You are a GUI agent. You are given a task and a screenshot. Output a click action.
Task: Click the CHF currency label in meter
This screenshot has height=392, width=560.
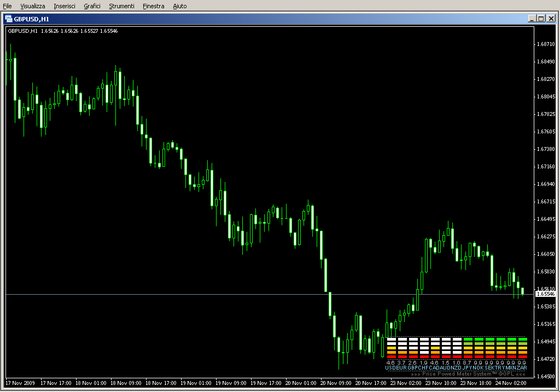point(424,368)
